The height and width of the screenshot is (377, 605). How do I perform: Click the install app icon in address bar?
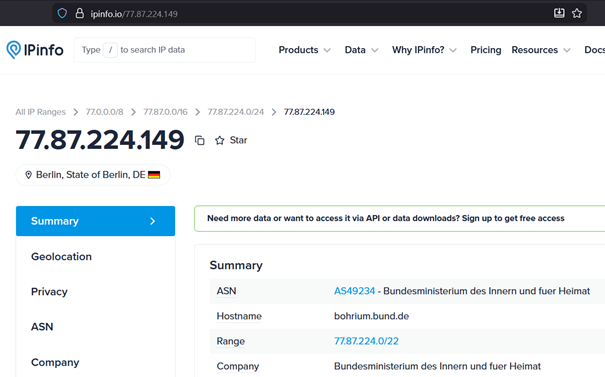pyautogui.click(x=559, y=14)
